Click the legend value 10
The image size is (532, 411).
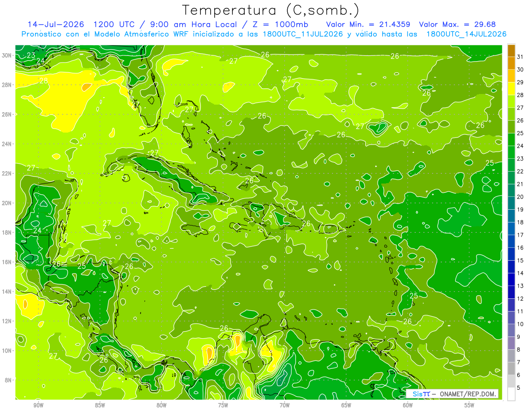[520, 324]
